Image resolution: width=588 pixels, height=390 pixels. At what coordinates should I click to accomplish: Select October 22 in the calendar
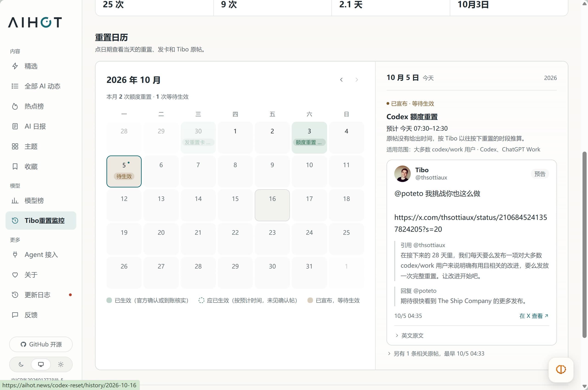point(235,239)
